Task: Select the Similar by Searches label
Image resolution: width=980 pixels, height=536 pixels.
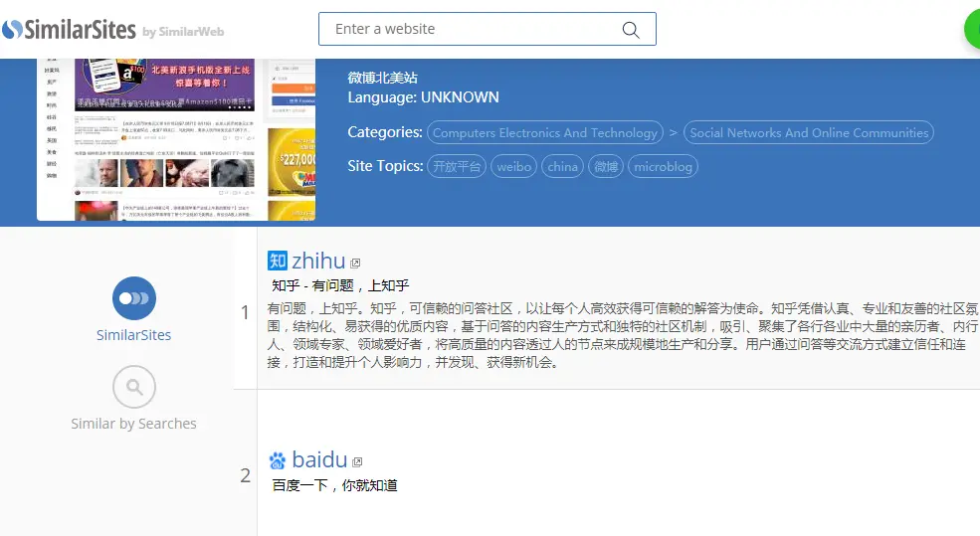Action: tap(133, 424)
